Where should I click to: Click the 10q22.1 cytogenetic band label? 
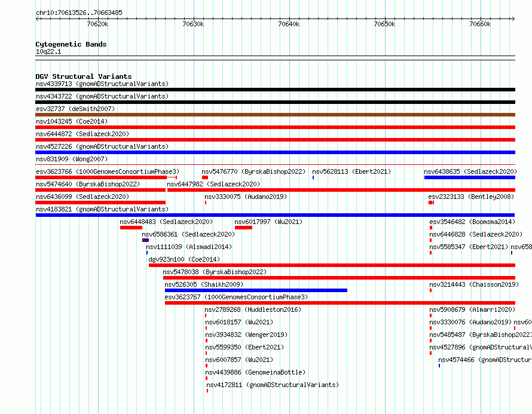(48, 51)
